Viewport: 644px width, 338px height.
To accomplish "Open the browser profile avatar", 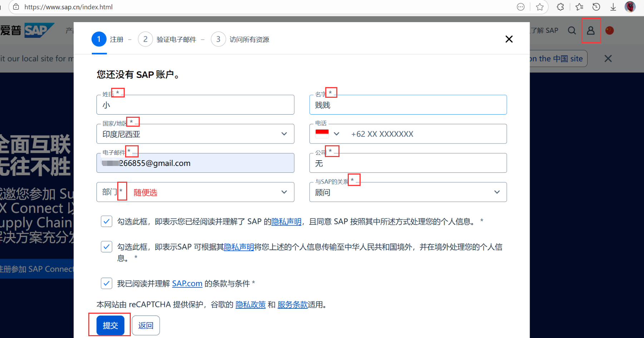I will [630, 7].
